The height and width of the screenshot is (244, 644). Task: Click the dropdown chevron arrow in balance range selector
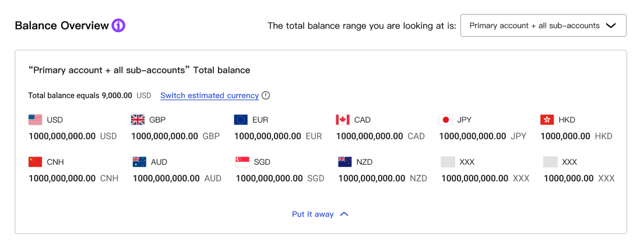point(611,26)
